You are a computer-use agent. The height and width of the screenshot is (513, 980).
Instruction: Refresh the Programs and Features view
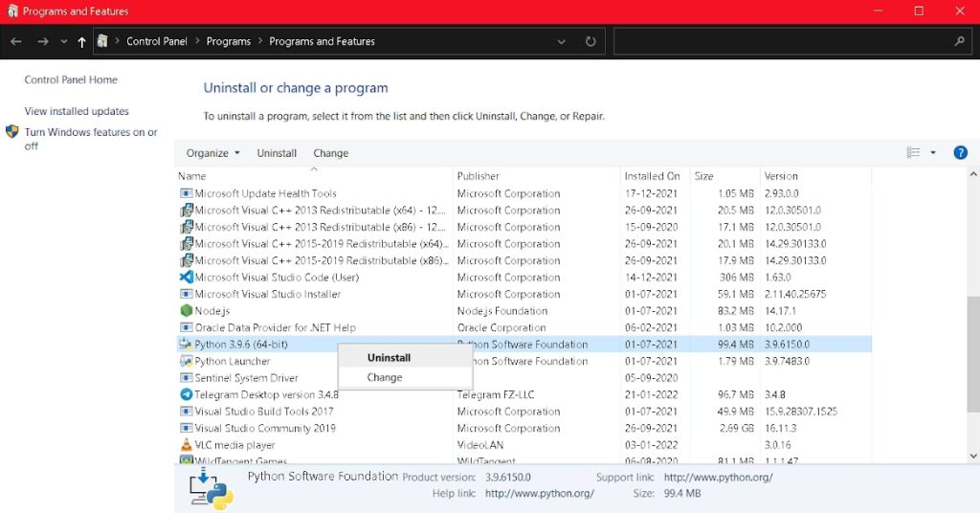[590, 42]
